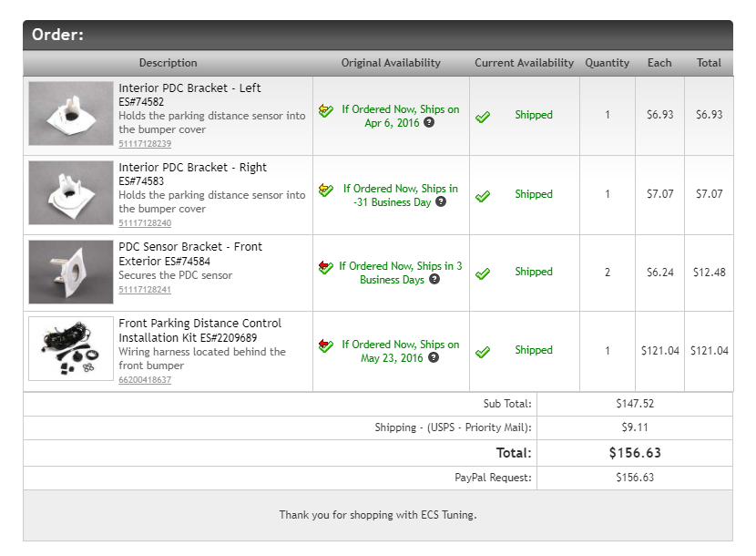756x556 pixels.
Task: Click help icon after 3 Business Days
Action: click(x=434, y=279)
